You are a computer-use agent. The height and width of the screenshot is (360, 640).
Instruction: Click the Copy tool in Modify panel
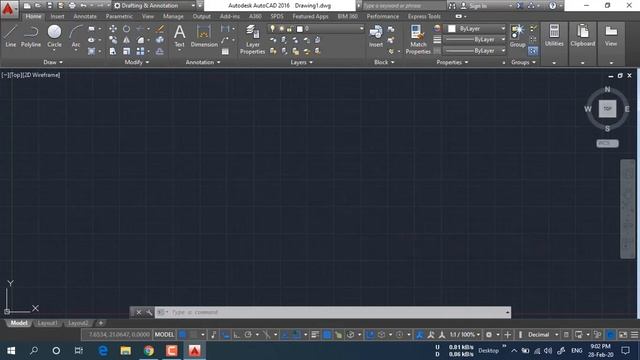113,40
